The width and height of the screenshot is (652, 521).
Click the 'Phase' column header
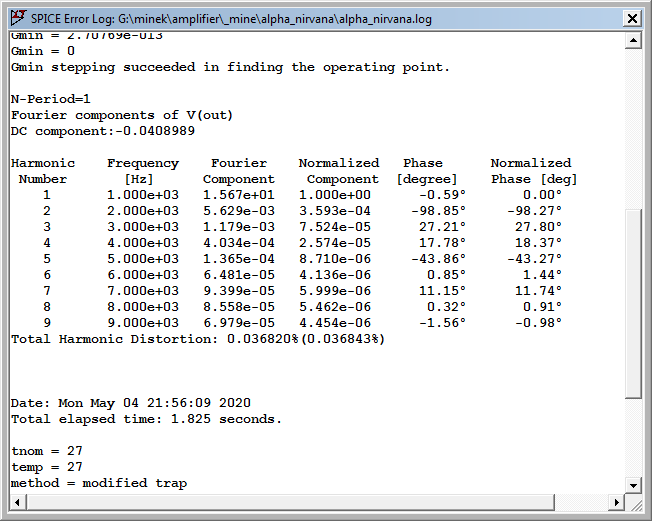click(423, 163)
